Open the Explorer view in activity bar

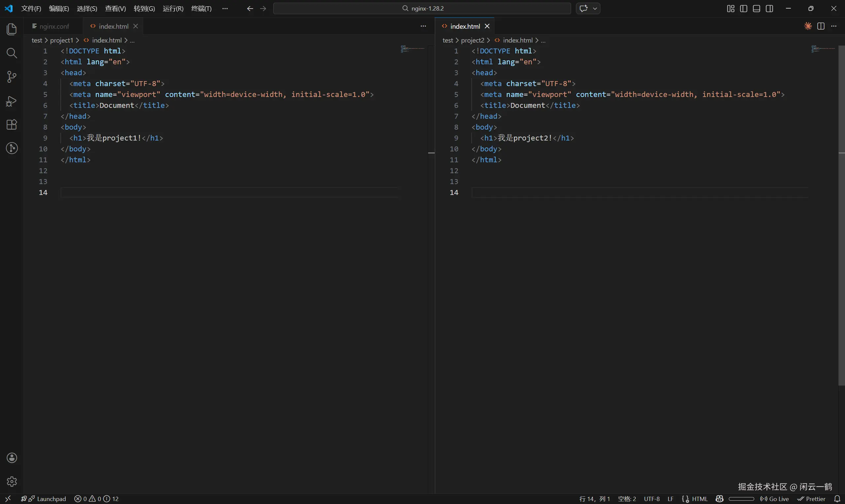(12, 29)
